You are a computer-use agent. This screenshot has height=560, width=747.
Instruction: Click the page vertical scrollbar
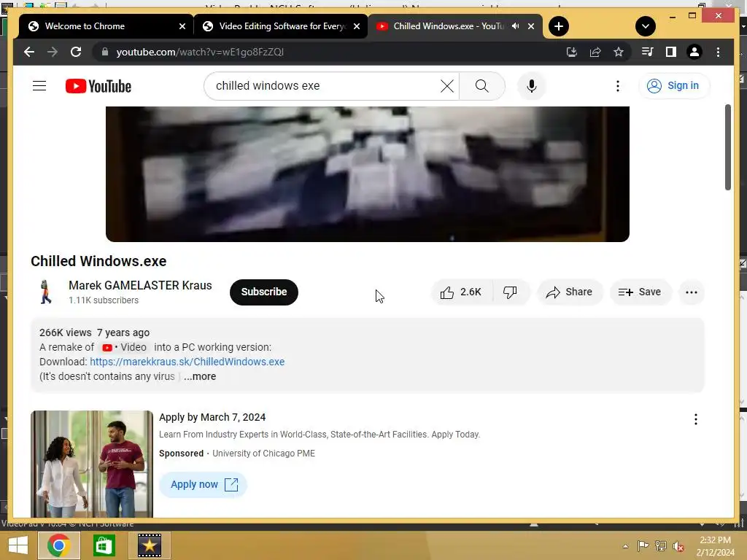click(728, 147)
